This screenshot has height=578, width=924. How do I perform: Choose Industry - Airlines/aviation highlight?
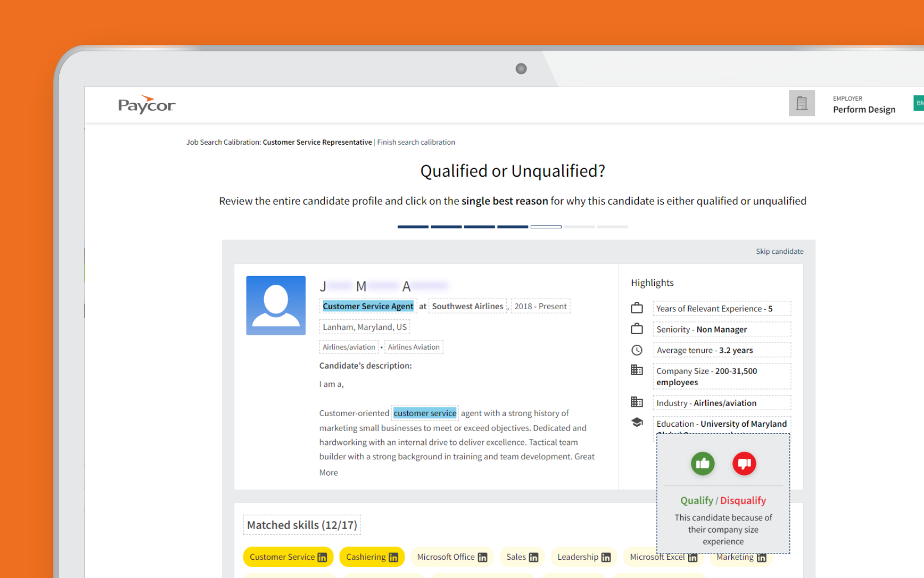[x=722, y=403]
